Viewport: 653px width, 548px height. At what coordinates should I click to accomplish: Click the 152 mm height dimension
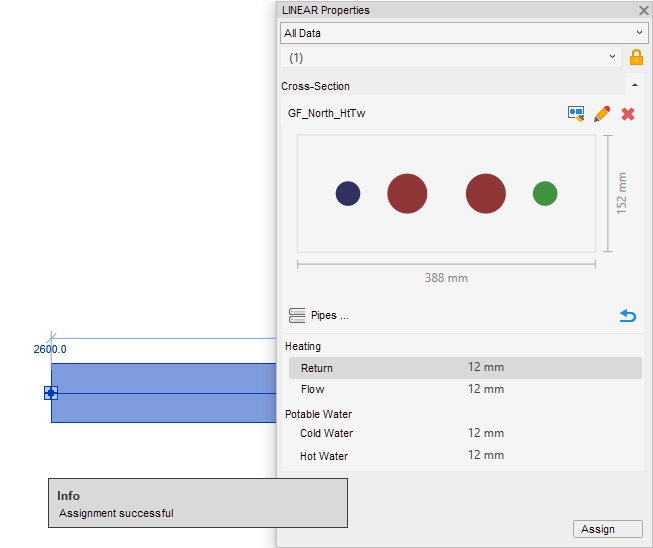[x=621, y=193]
